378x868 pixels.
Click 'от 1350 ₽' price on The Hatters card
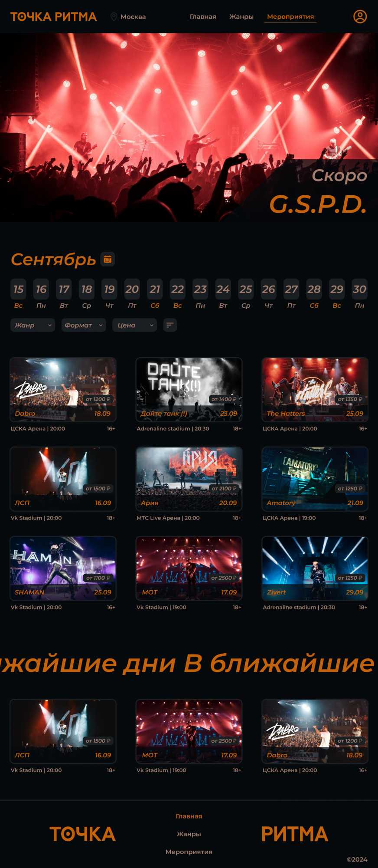coord(350,399)
